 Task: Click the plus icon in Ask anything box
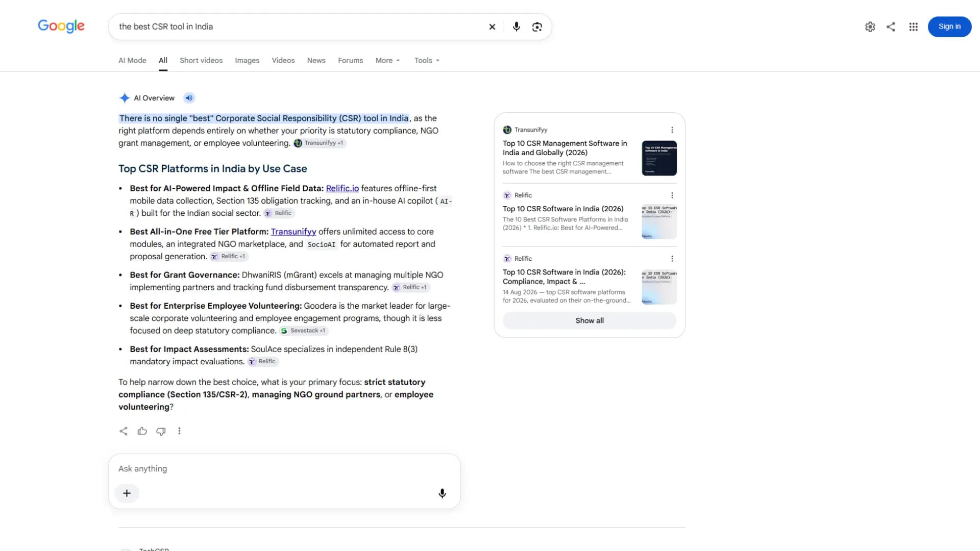coord(127,493)
